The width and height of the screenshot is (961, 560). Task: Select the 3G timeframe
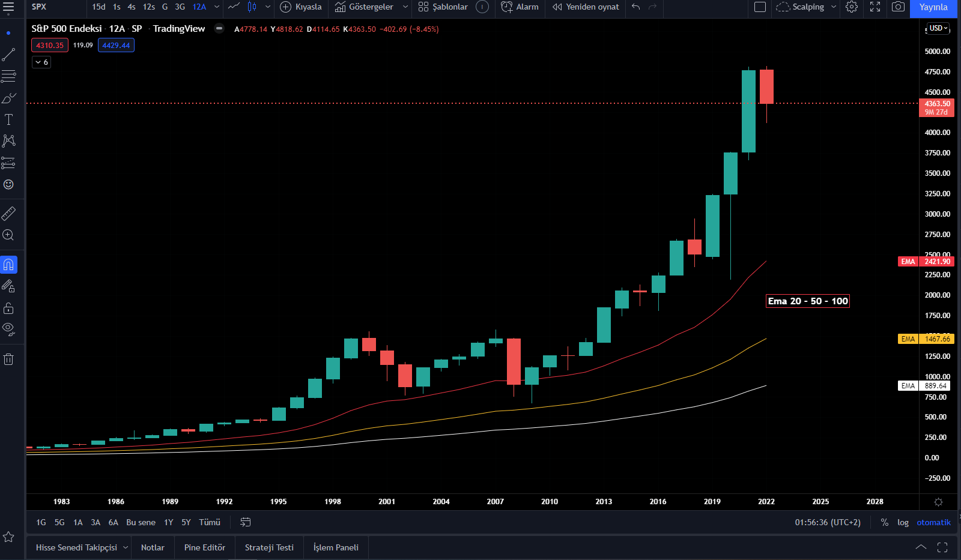point(180,7)
